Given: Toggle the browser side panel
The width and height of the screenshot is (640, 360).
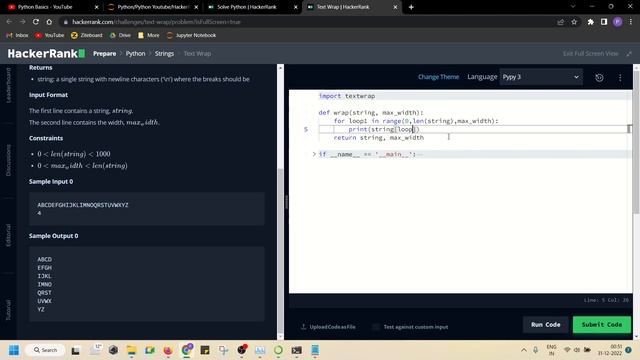Looking at the screenshot, I should point(604,22).
